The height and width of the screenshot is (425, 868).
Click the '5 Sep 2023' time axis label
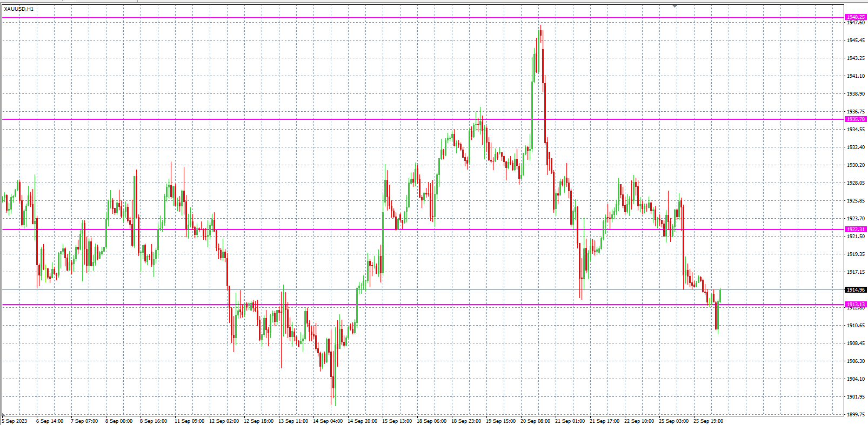pyautogui.click(x=15, y=421)
